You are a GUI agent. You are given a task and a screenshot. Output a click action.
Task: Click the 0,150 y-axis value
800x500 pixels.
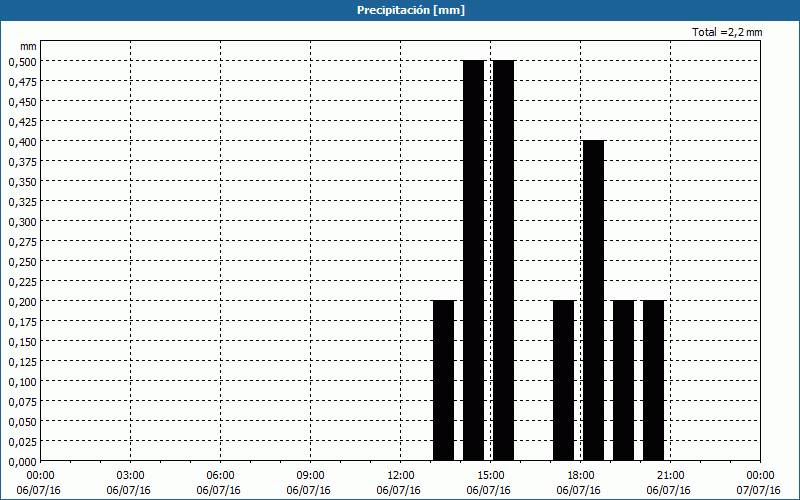(x=22, y=341)
